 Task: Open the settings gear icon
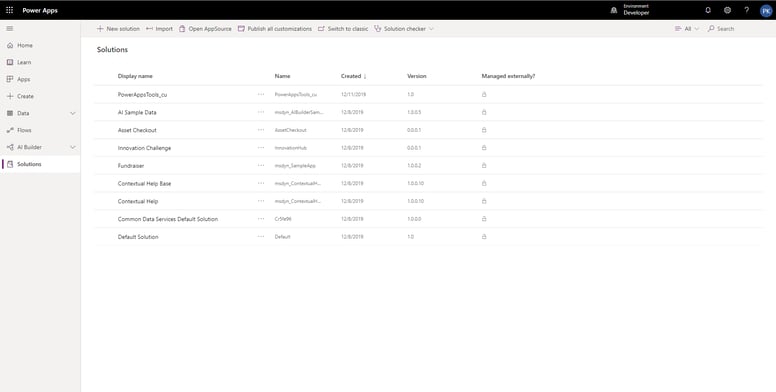tap(727, 10)
